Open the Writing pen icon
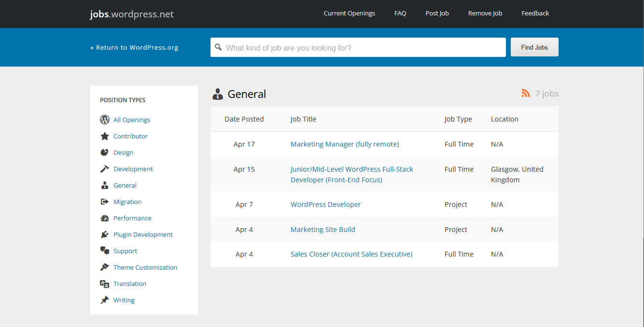The image size is (644, 327). click(105, 300)
